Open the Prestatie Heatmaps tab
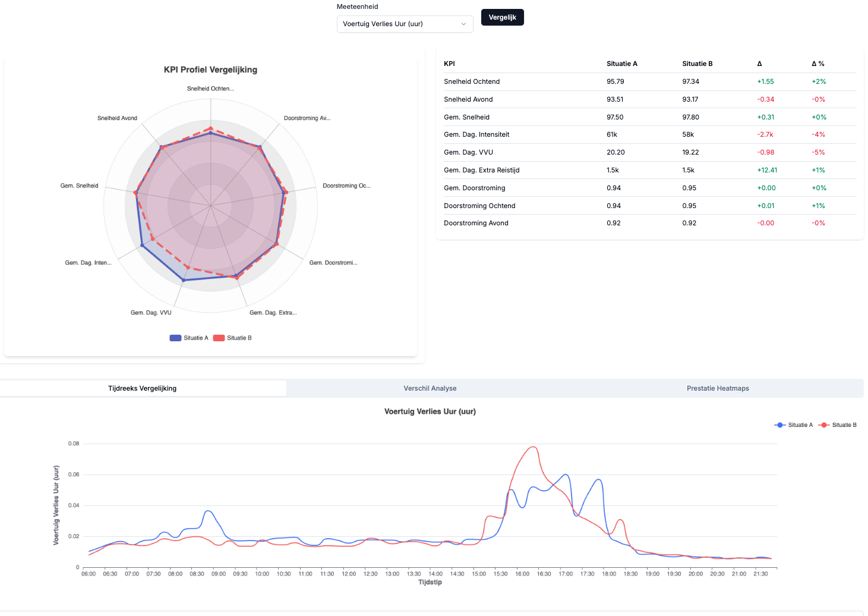The height and width of the screenshot is (616, 868). pos(717,388)
